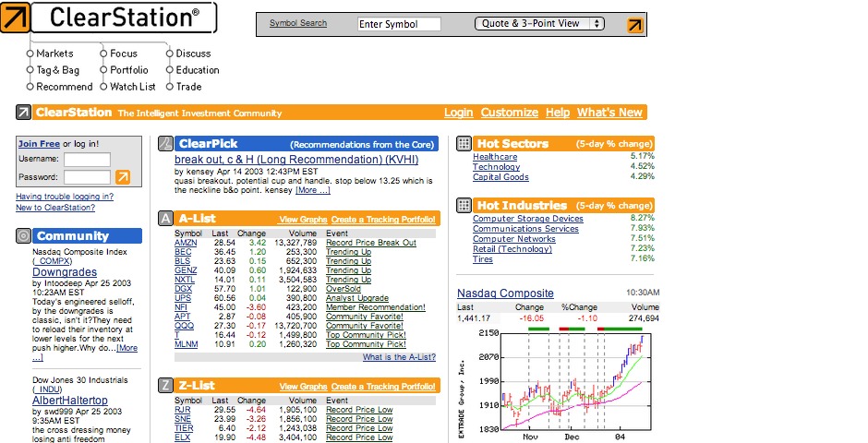The width and height of the screenshot is (868, 443).
Task: Click the _INDU index link
Action: point(47,389)
